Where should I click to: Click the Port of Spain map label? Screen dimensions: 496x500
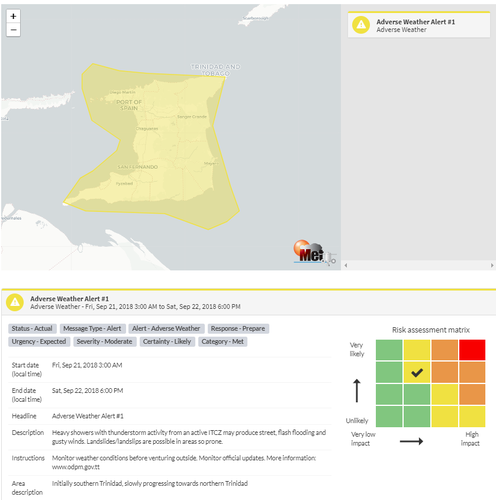[129, 105]
